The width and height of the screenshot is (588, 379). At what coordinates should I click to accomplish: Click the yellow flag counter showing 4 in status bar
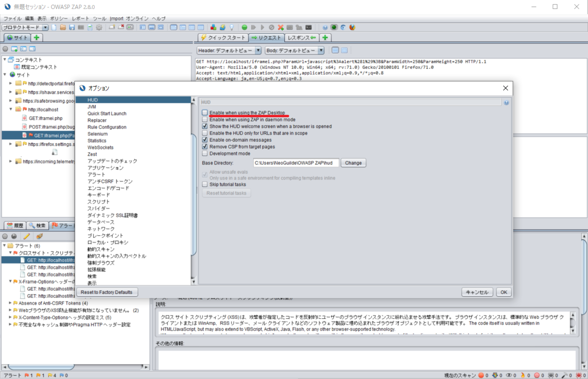pos(51,375)
